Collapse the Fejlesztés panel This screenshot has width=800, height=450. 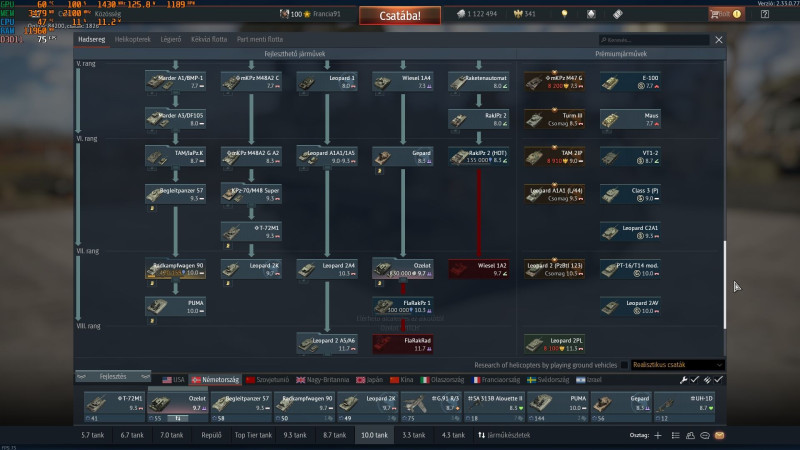pyautogui.click(x=113, y=377)
